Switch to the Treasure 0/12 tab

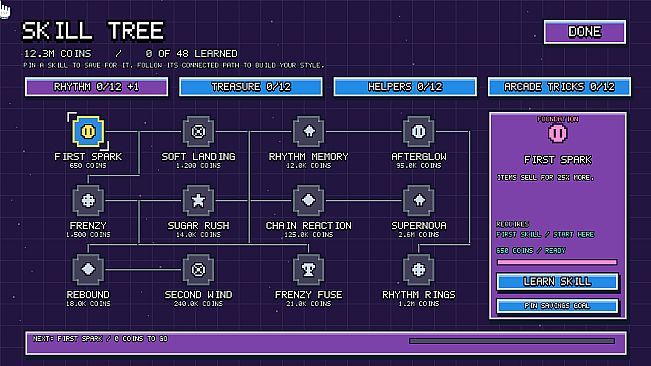pyautogui.click(x=251, y=87)
